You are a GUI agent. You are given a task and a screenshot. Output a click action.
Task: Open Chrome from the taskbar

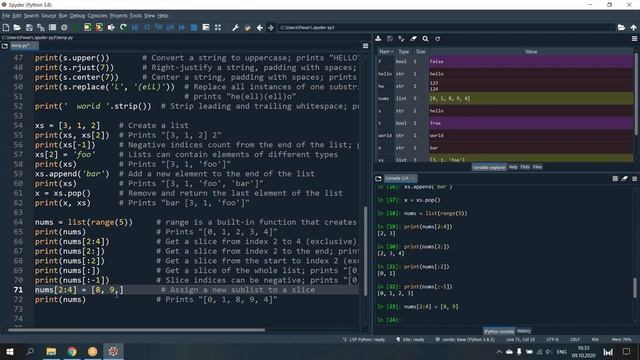coord(72,351)
